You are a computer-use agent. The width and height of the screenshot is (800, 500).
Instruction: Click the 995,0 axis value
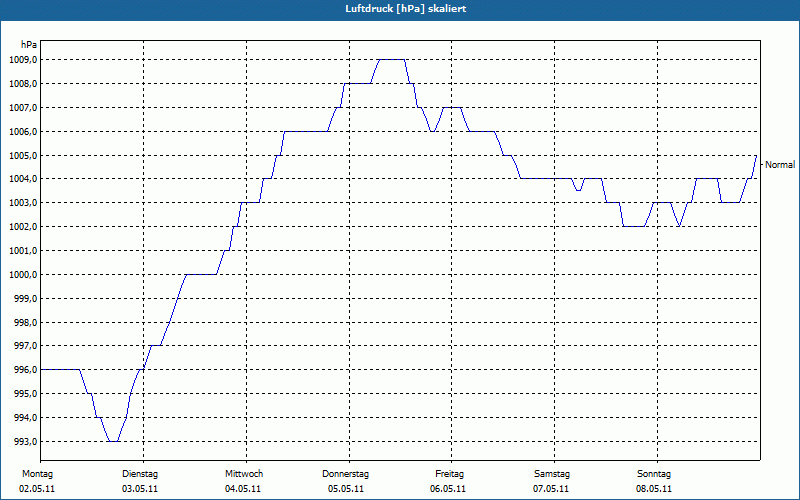point(25,394)
